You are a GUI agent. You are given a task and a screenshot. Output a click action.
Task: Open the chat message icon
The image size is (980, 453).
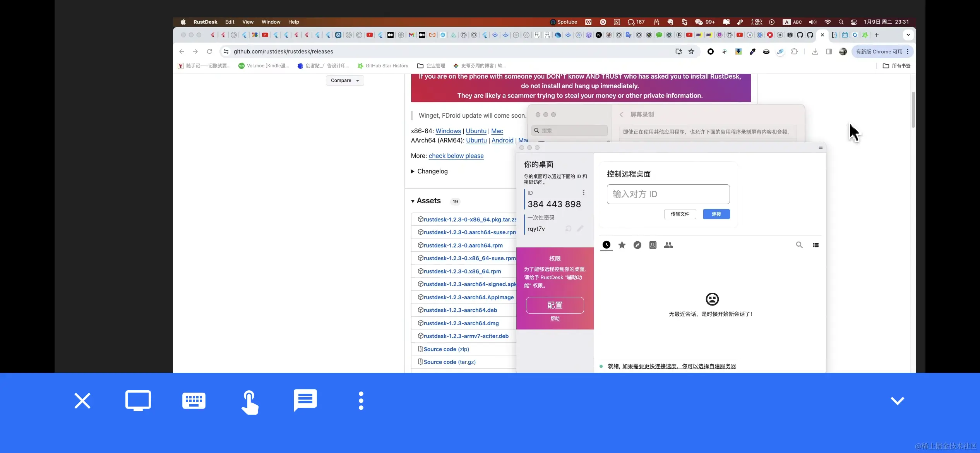pyautogui.click(x=305, y=400)
